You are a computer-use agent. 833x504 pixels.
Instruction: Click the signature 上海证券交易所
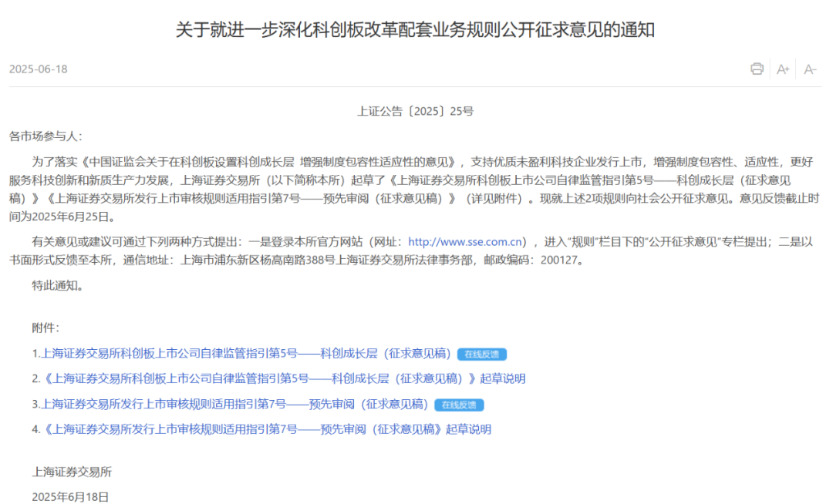[72, 472]
